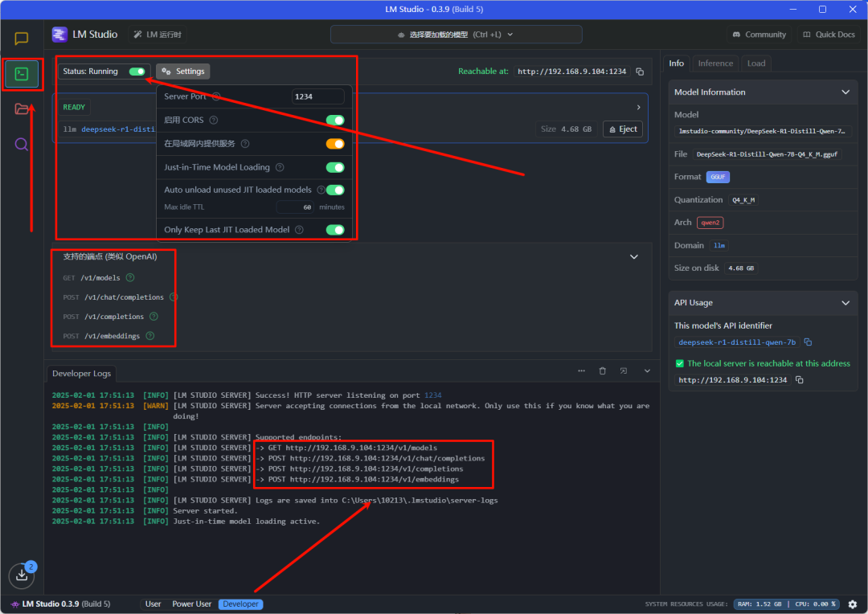Toggle Auto unload unused JIT loaded models
Screen dimensions: 868x614
click(335, 190)
